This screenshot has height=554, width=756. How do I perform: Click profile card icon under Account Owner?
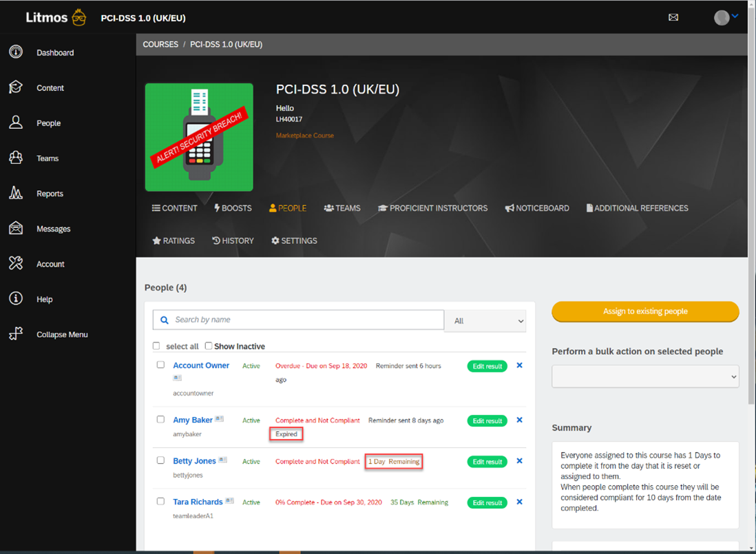(x=178, y=378)
